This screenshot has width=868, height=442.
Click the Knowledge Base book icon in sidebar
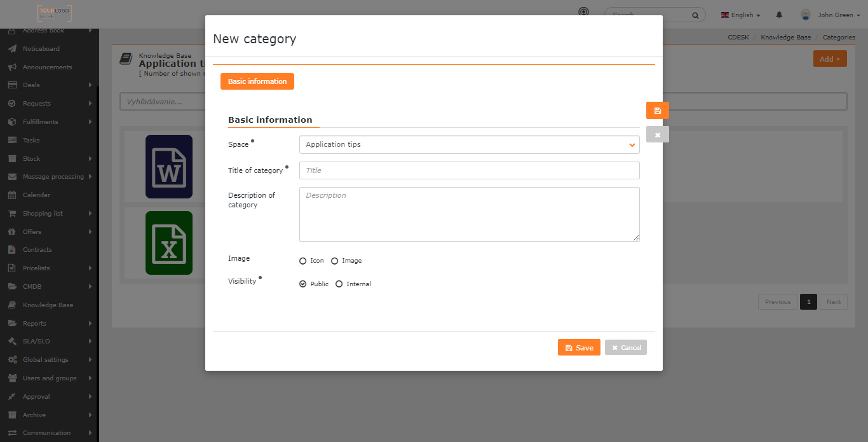coord(11,305)
